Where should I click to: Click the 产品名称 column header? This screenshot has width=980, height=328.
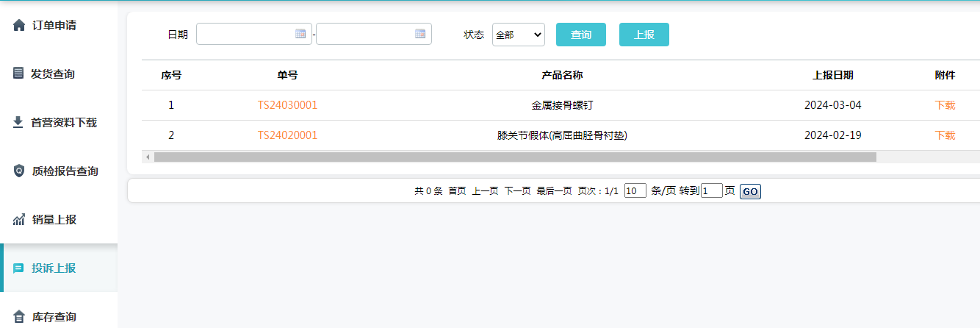pos(562,75)
